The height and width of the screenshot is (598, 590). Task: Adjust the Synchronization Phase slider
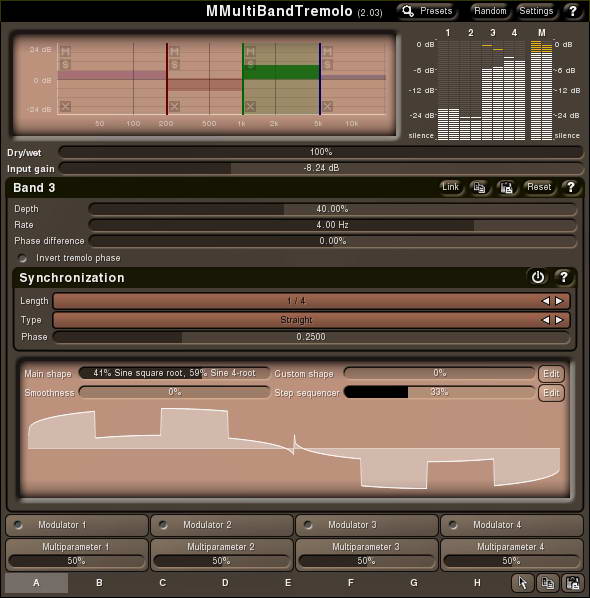(311, 337)
